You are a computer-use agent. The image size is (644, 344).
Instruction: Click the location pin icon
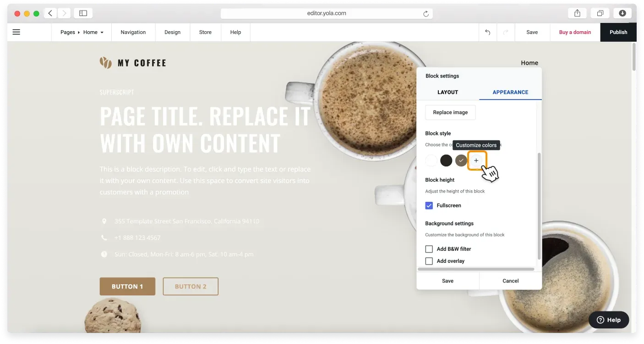pyautogui.click(x=104, y=222)
